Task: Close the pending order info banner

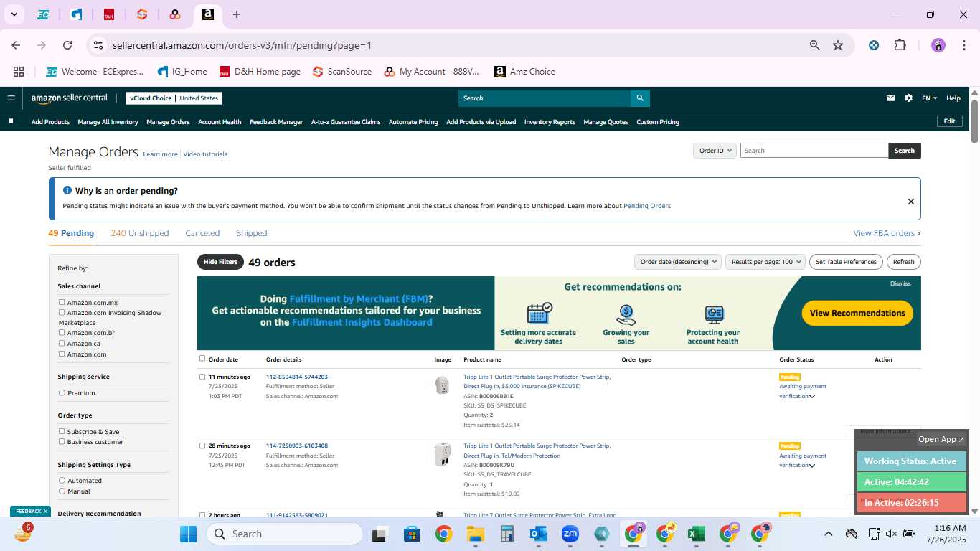Action: point(911,202)
